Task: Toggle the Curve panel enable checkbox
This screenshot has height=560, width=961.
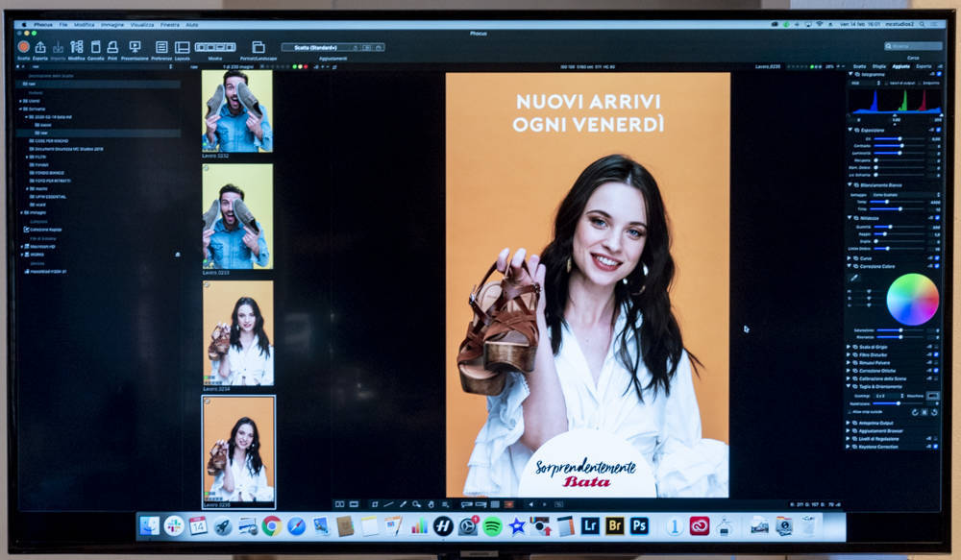Action: (936, 257)
